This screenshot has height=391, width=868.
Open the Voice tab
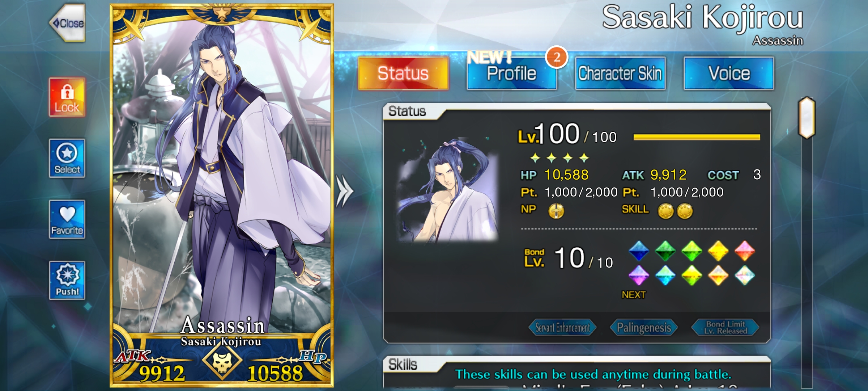click(729, 73)
